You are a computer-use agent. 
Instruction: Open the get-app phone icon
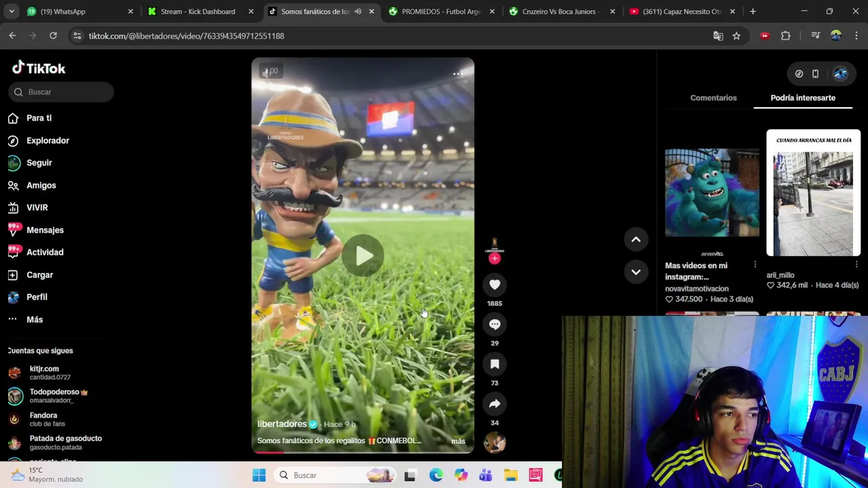click(x=815, y=74)
